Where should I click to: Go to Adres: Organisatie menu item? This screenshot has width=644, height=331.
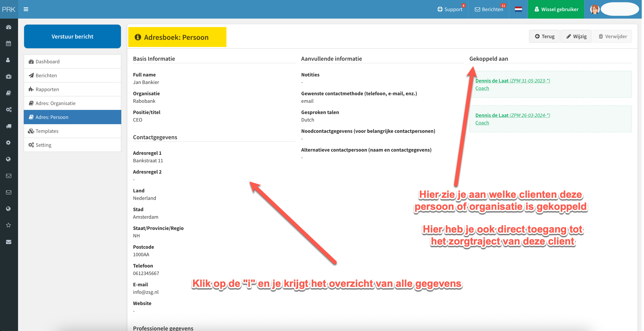(72, 103)
